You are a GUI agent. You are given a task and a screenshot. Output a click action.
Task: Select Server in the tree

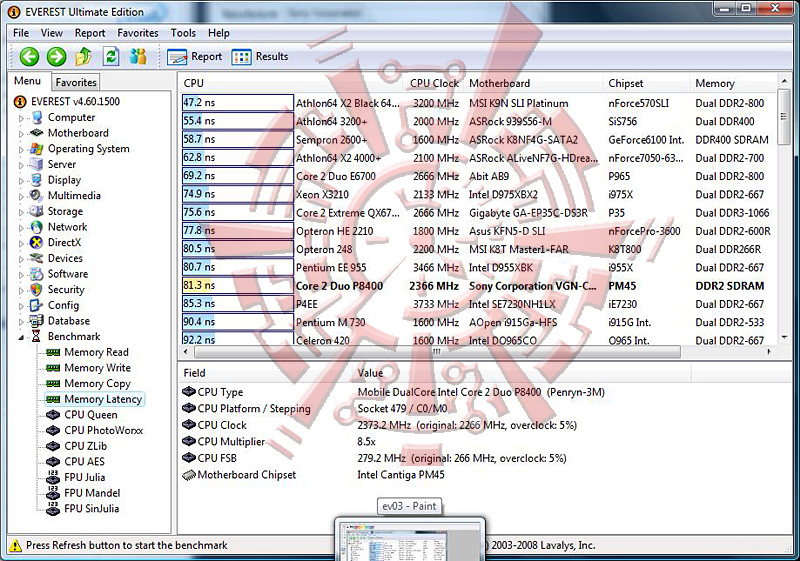click(62, 164)
